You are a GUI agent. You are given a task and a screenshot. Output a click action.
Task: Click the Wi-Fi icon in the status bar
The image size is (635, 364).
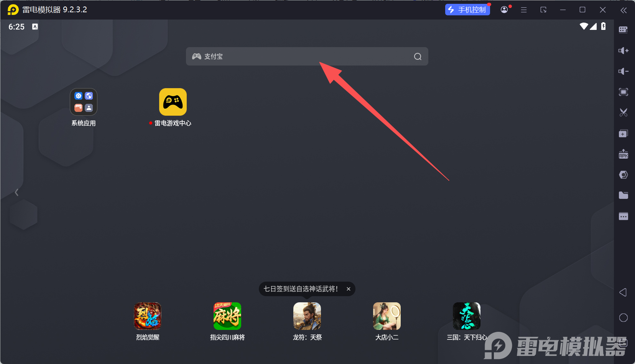pyautogui.click(x=584, y=26)
